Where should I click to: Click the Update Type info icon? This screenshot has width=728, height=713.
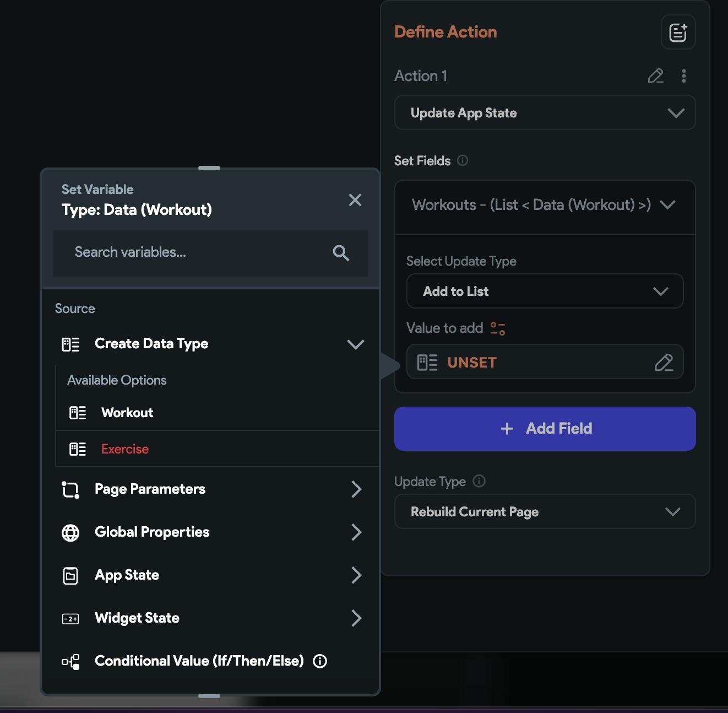pyautogui.click(x=479, y=481)
